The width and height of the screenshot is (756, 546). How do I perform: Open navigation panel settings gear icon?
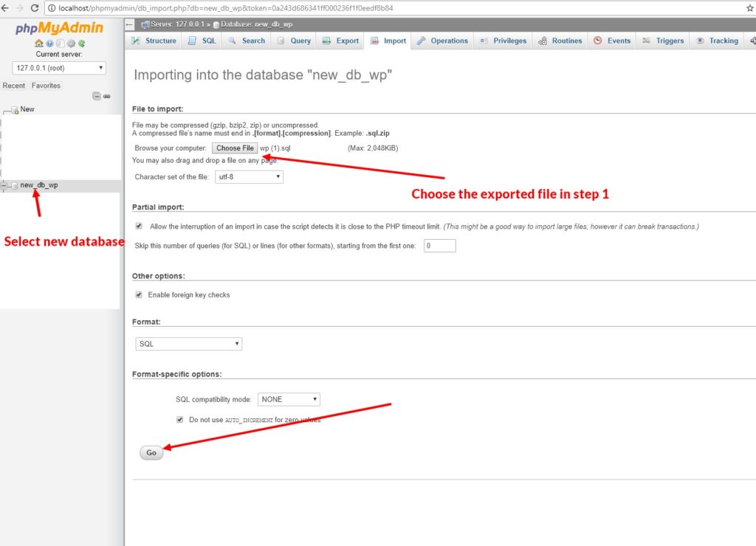point(72,44)
